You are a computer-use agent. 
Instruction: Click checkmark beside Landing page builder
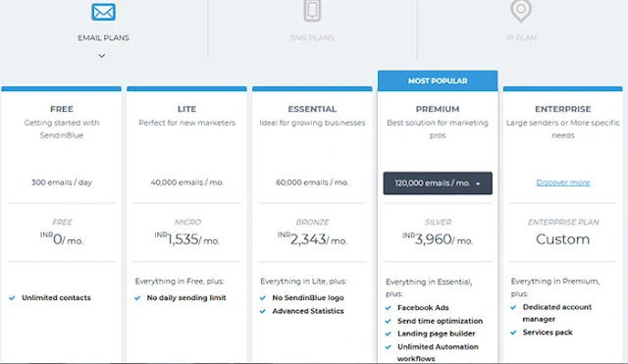tap(388, 334)
